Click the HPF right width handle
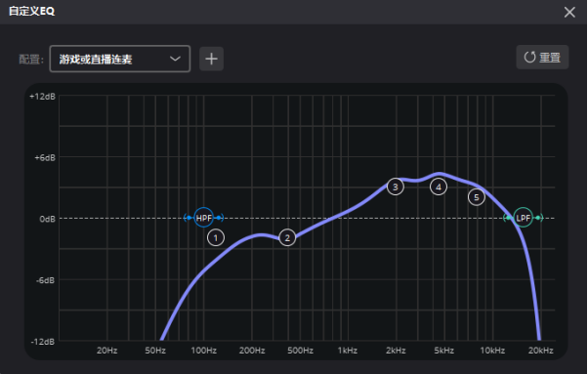 point(220,218)
